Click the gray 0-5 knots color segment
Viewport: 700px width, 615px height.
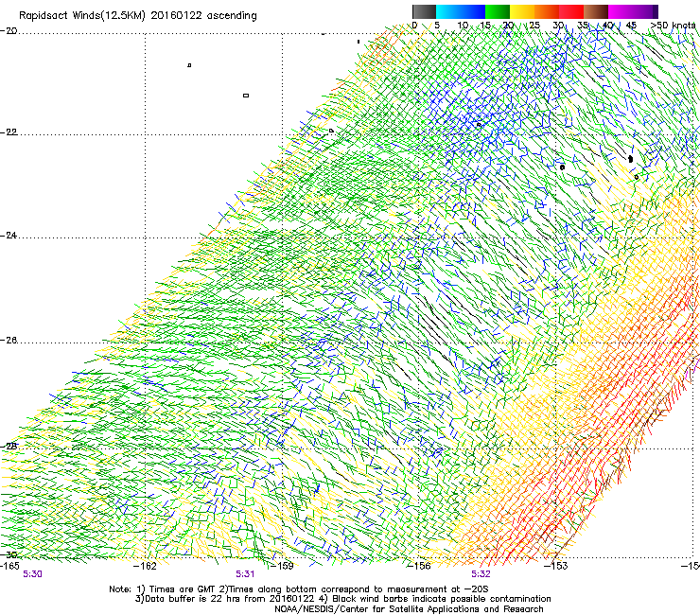tap(424, 11)
